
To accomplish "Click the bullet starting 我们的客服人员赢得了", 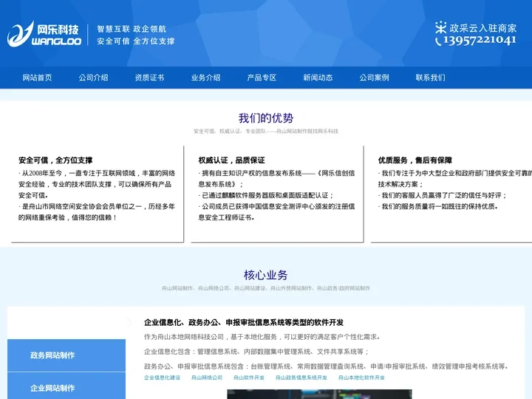I will click(443, 195).
